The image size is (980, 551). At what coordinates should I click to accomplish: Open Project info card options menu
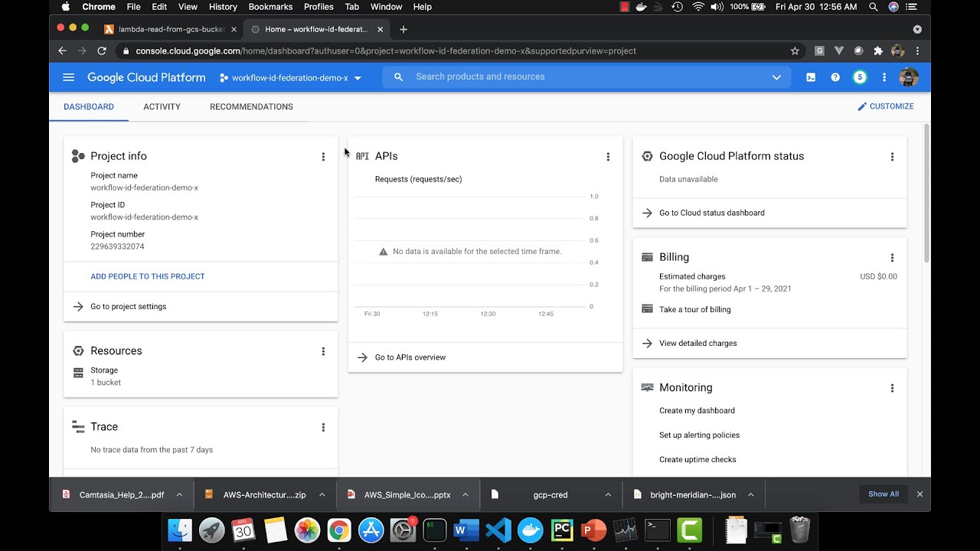[323, 157]
